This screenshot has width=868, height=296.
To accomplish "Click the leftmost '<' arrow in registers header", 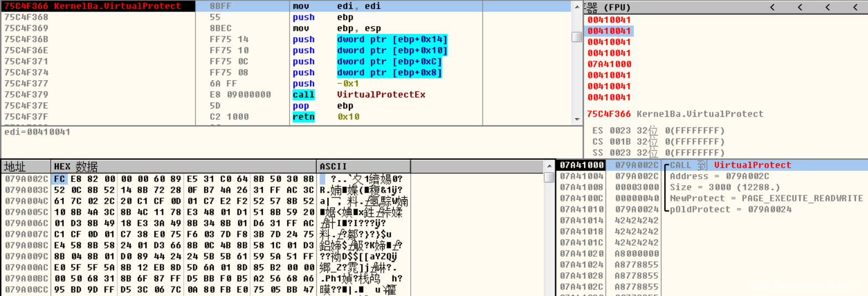I will [x=772, y=7].
